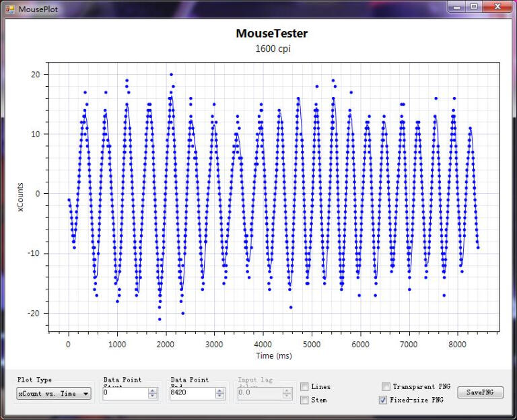Increment the Data Point Start value
Screen dimensions: 517x420
click(153, 390)
